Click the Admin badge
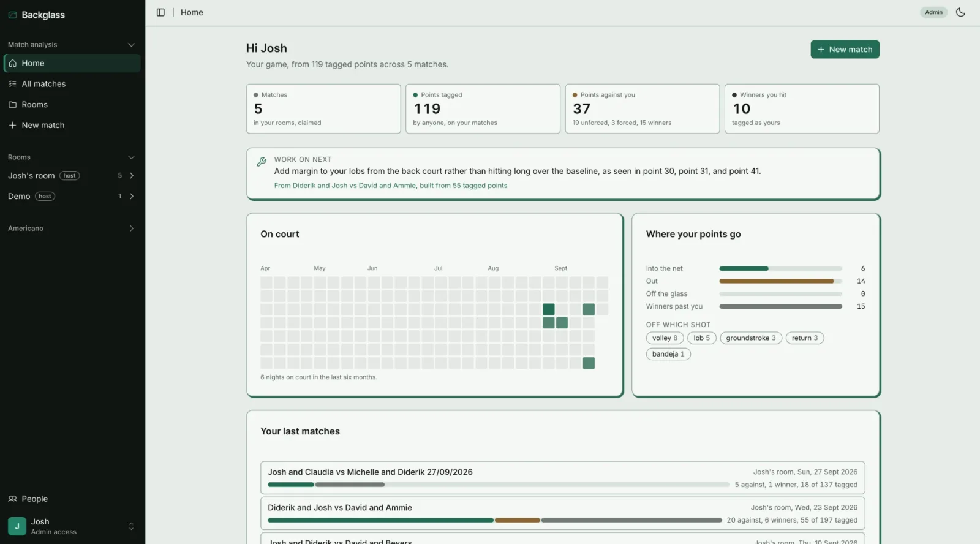 coord(933,12)
